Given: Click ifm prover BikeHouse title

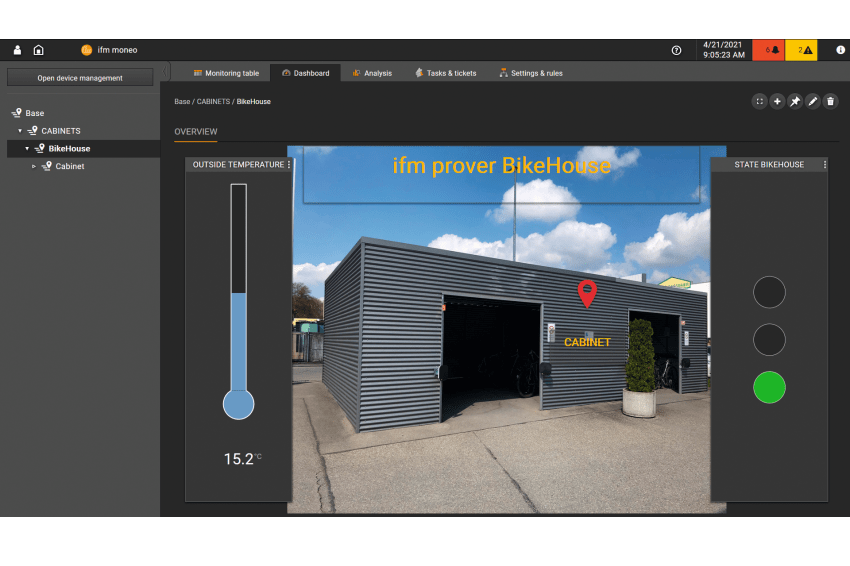Looking at the screenshot, I should 501,166.
